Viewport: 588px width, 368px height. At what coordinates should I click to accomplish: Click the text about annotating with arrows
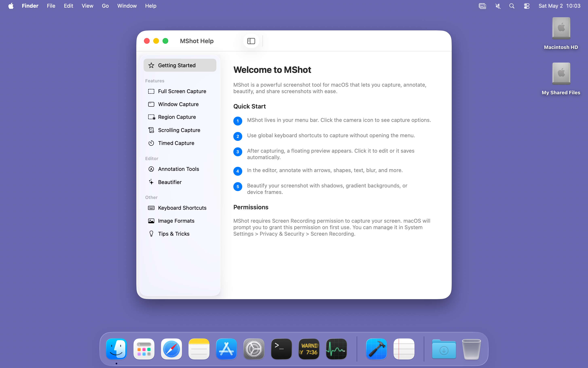[x=325, y=170]
